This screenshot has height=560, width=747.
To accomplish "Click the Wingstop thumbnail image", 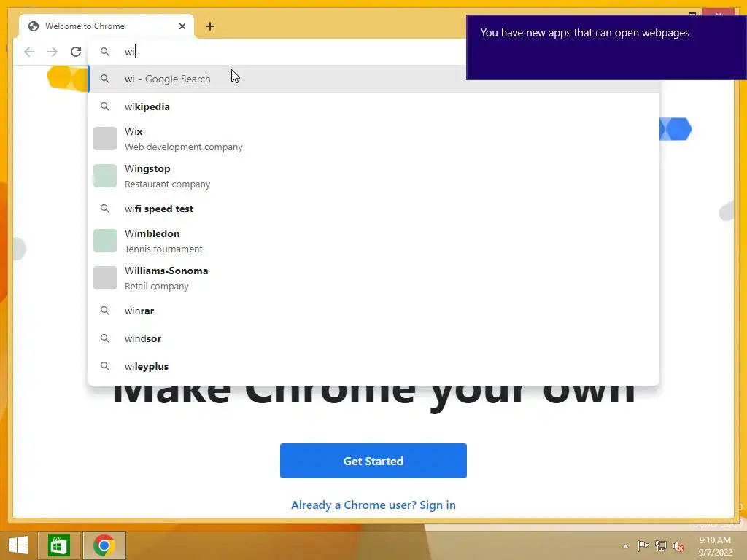I will (105, 176).
